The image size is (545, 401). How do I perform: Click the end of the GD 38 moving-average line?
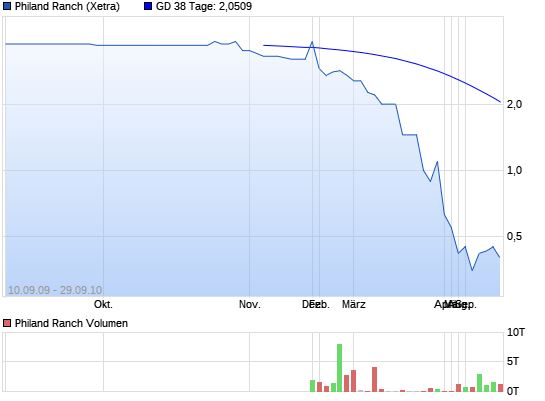500,102
